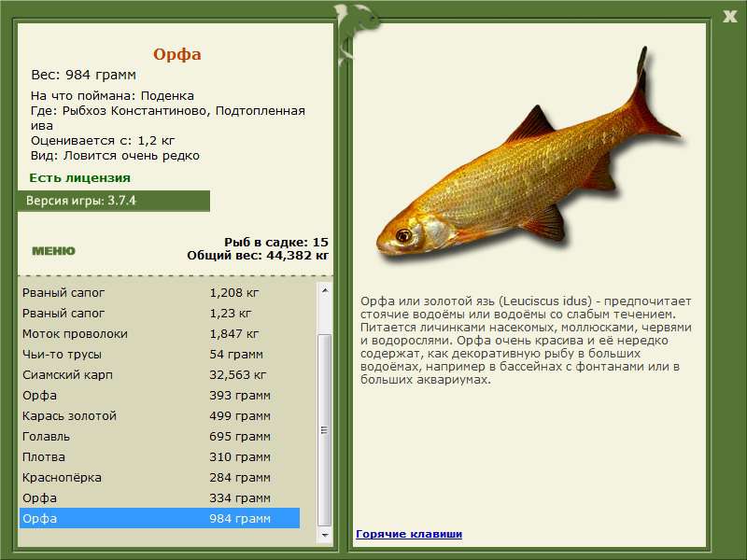The image size is (747, 560).
Task: Select the Моток проволоки entry
Action: coord(159,334)
